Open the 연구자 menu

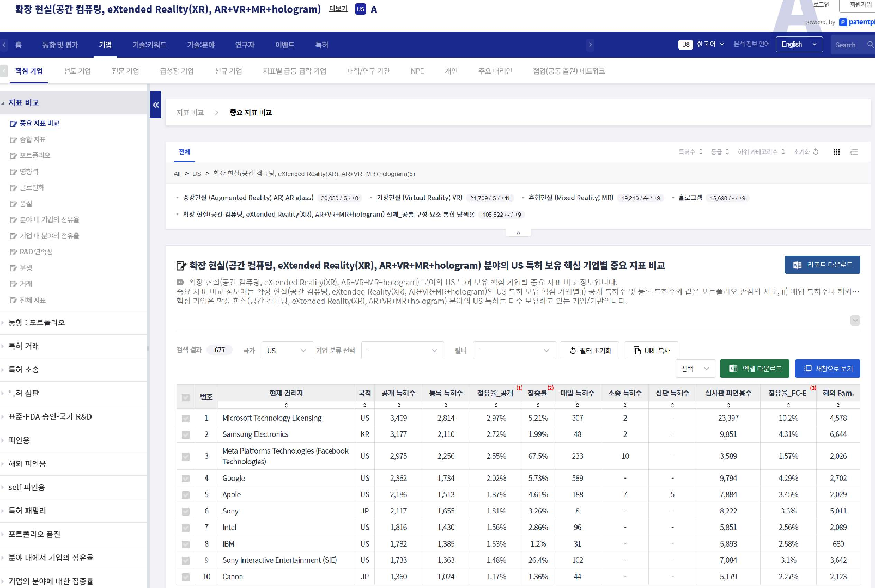[245, 45]
